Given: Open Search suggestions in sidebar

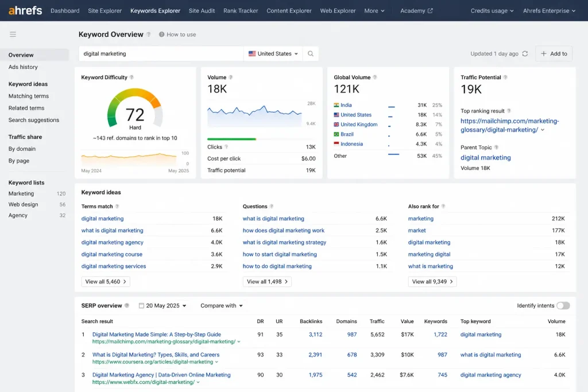Looking at the screenshot, I should pos(34,120).
